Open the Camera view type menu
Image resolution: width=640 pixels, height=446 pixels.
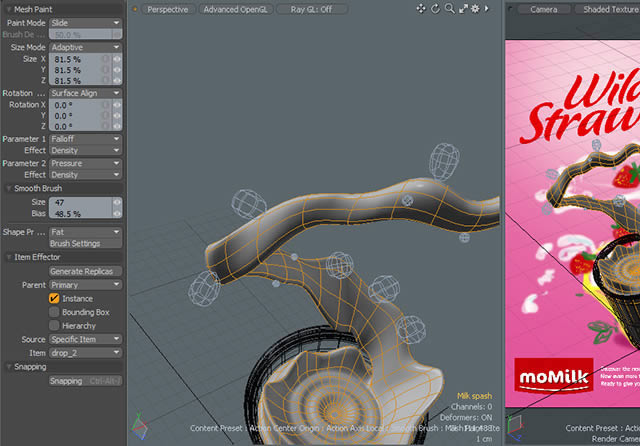click(x=543, y=9)
